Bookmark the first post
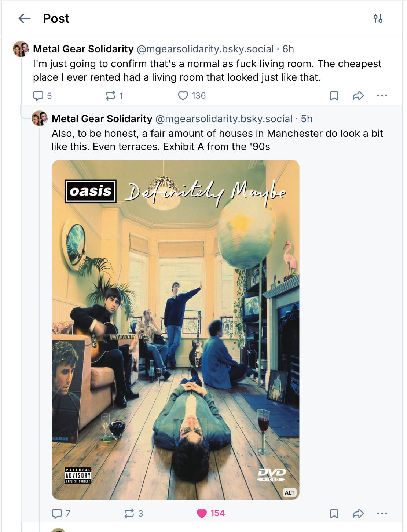 (x=334, y=96)
